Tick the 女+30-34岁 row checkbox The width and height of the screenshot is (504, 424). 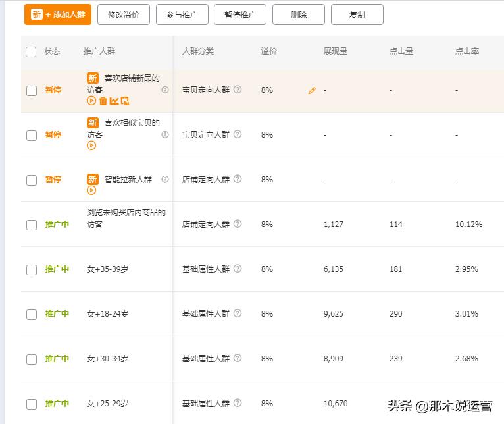tap(32, 359)
